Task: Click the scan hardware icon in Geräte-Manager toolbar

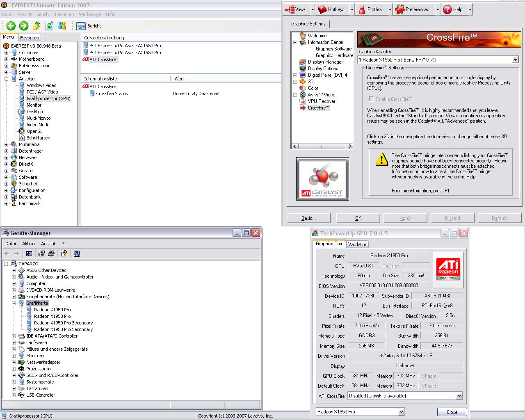Action: click(77, 253)
